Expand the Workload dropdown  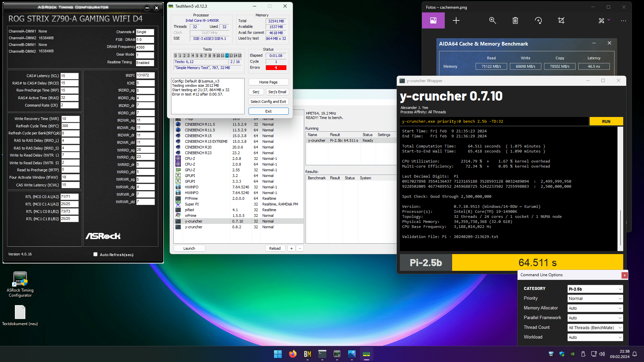coord(595,338)
